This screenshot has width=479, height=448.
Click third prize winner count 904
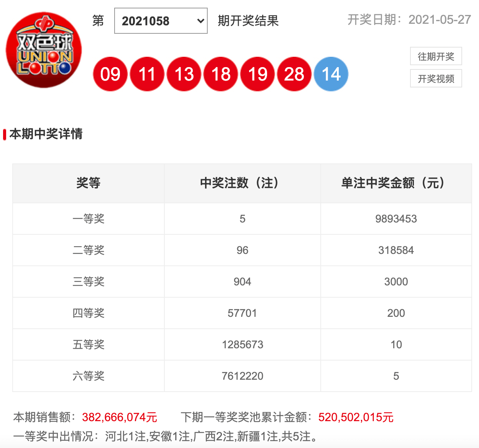(x=243, y=282)
